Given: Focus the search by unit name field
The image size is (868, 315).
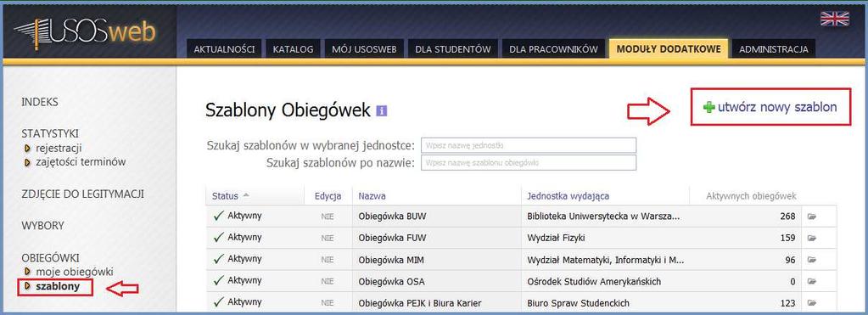Looking at the screenshot, I should [529, 145].
